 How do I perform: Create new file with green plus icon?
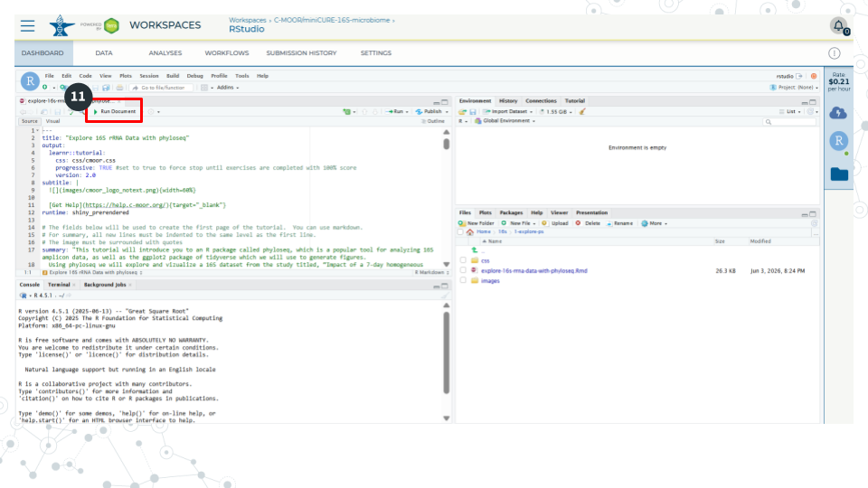coord(45,88)
